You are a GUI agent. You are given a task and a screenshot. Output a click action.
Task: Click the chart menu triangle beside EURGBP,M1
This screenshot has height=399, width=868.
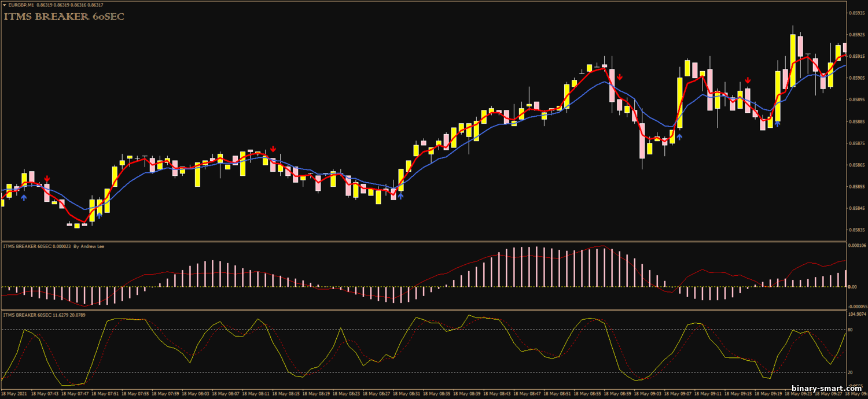click(4, 5)
